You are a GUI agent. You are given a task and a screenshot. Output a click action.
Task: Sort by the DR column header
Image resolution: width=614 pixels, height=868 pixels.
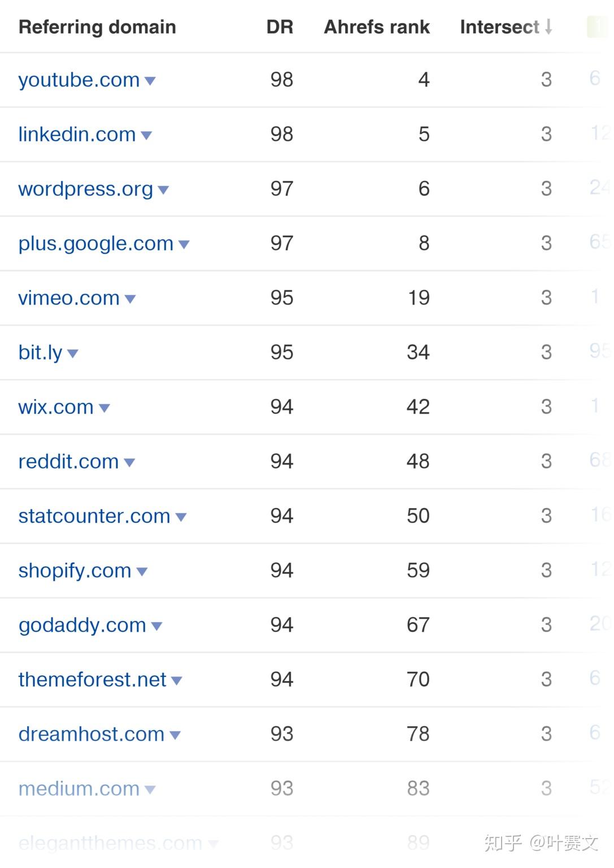tap(280, 27)
